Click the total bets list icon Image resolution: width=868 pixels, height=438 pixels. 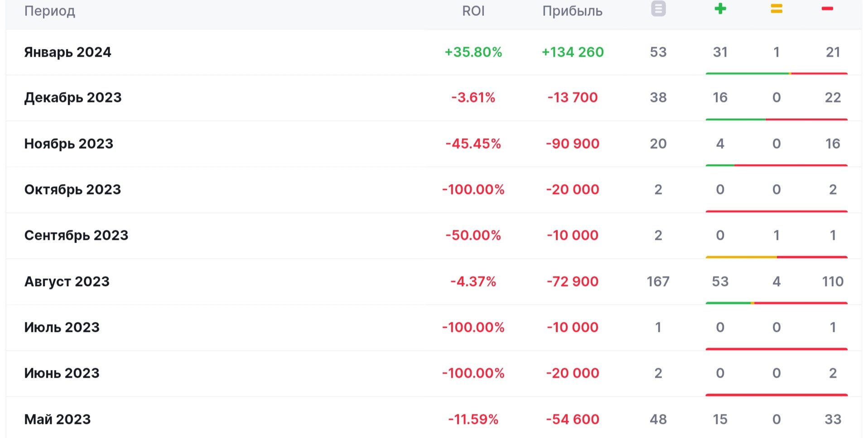coord(658,9)
